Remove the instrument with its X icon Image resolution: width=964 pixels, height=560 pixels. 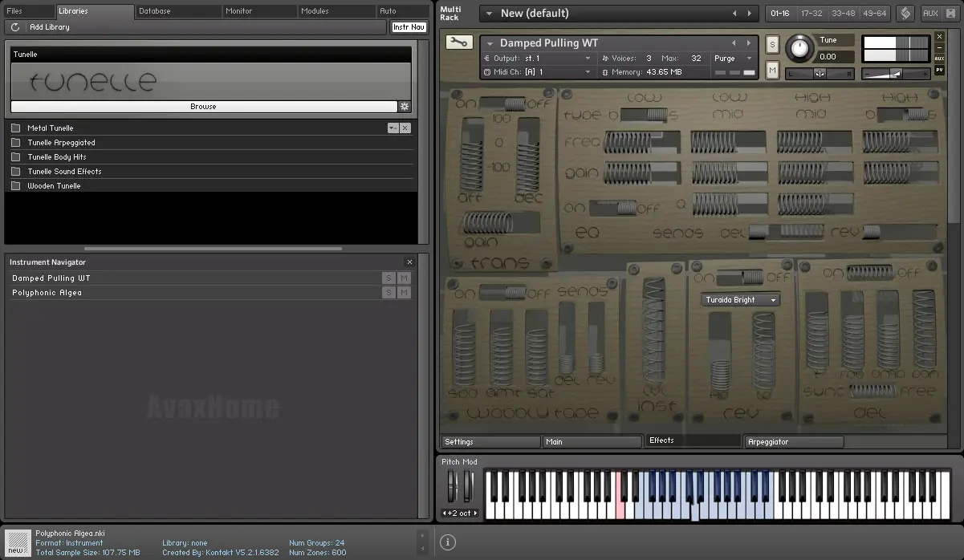(x=940, y=36)
